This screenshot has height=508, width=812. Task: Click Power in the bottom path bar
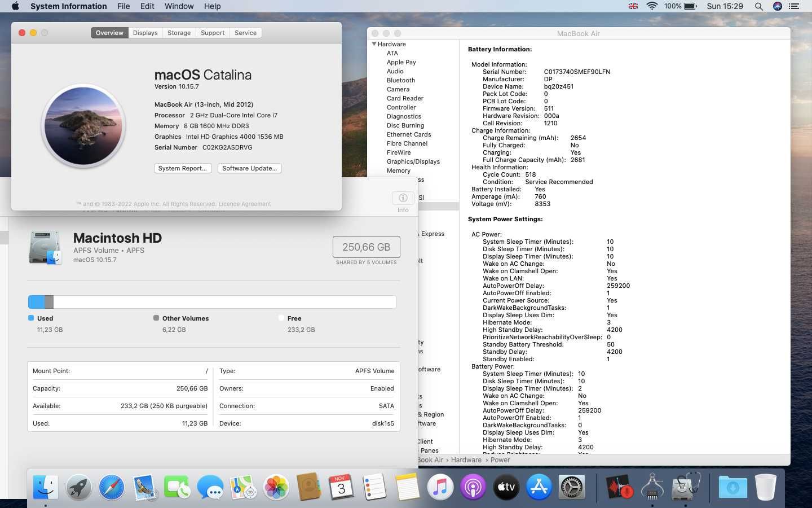[500, 460]
